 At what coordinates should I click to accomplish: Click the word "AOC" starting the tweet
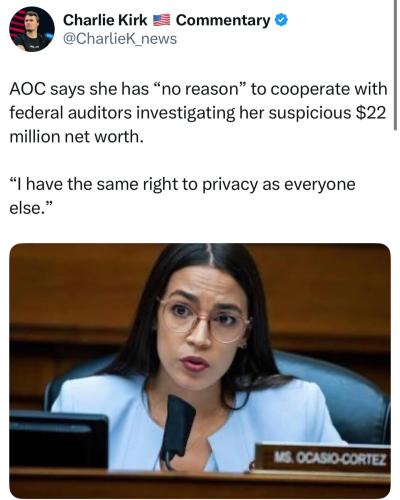(x=27, y=89)
